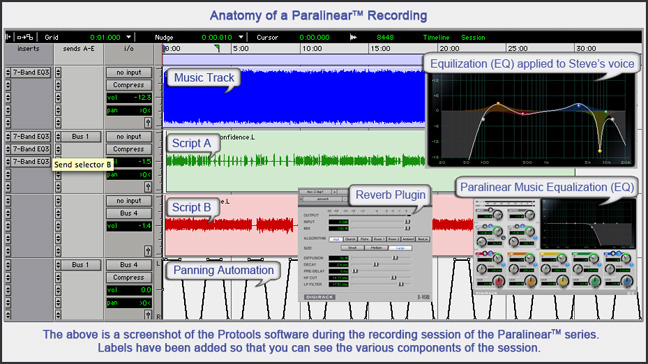Select the Room 1 reverb algorithm

(379, 239)
